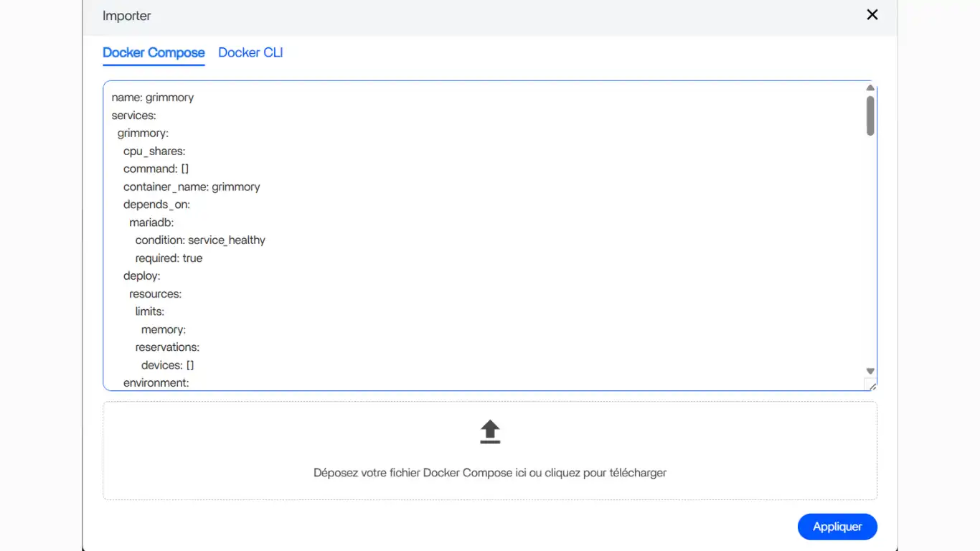Image resolution: width=980 pixels, height=551 pixels.
Task: Click the upload arrow icon
Action: (x=490, y=432)
